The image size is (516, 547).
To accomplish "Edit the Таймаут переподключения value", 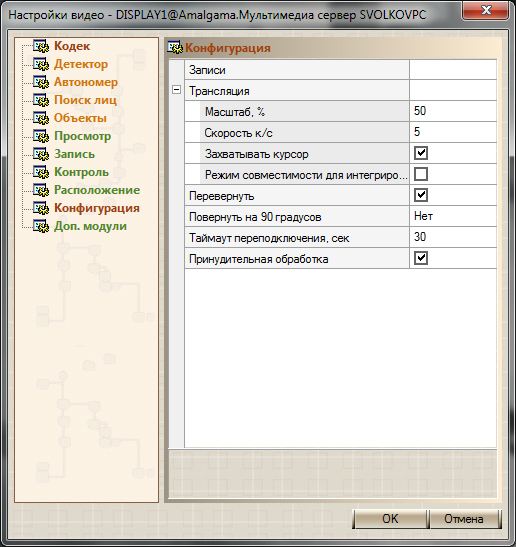I will (x=453, y=237).
